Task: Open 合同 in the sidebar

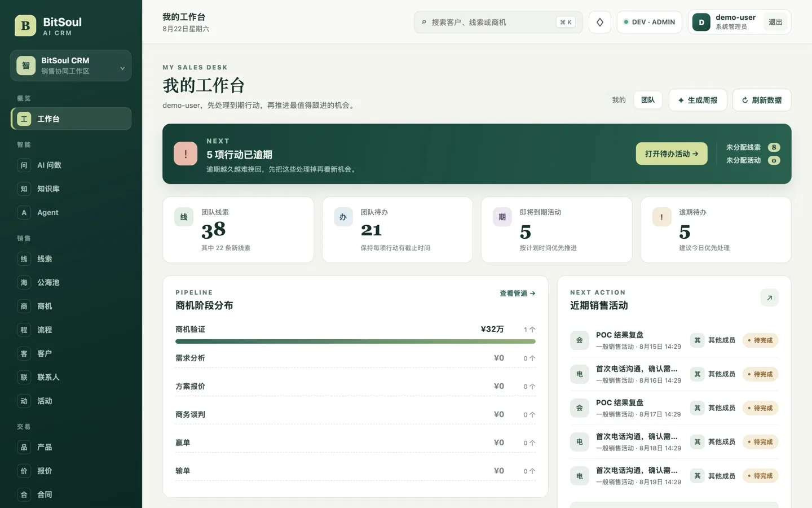Action: click(x=71, y=495)
